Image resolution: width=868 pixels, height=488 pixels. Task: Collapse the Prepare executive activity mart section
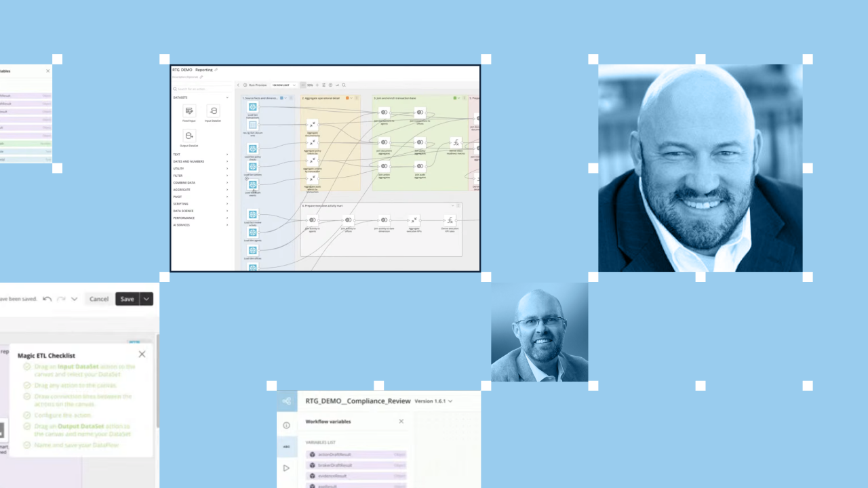452,205
